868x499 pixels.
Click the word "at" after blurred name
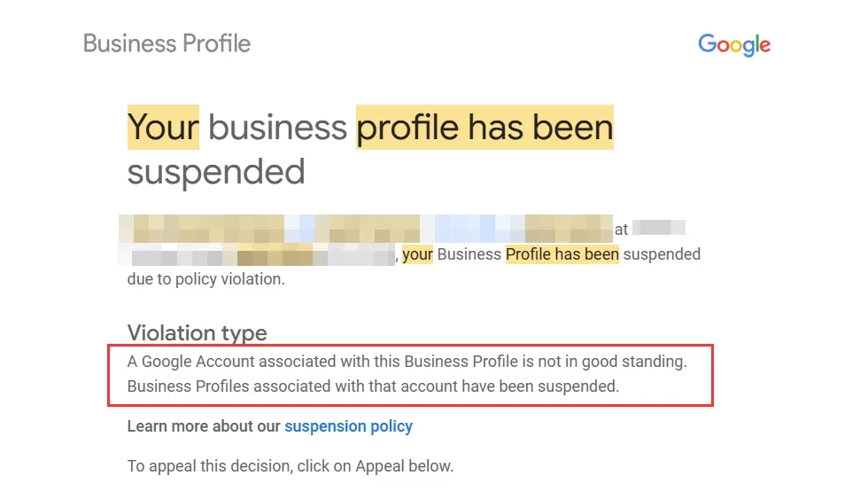click(x=621, y=230)
